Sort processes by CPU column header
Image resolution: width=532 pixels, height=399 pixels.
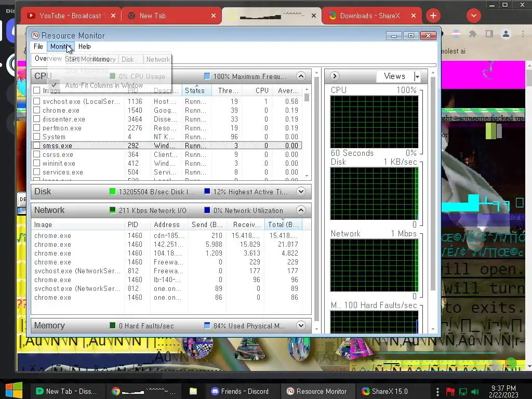(x=258, y=90)
